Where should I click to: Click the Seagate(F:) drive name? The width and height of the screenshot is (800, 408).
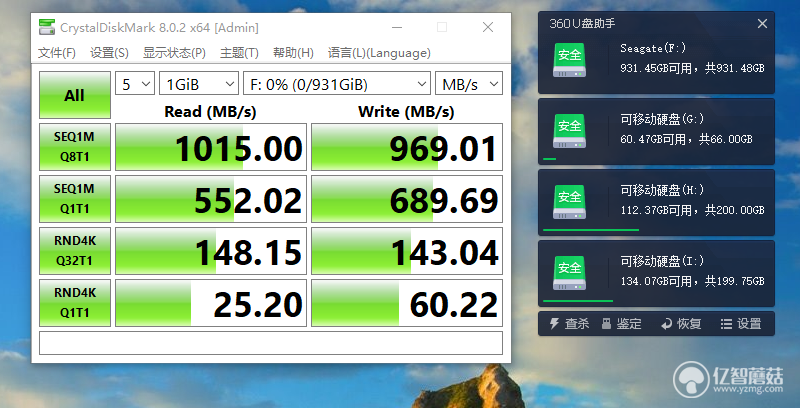(653, 48)
